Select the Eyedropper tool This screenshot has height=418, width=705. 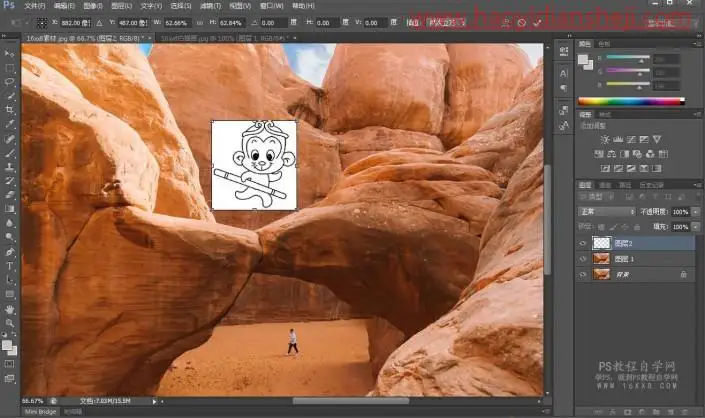pyautogui.click(x=9, y=125)
